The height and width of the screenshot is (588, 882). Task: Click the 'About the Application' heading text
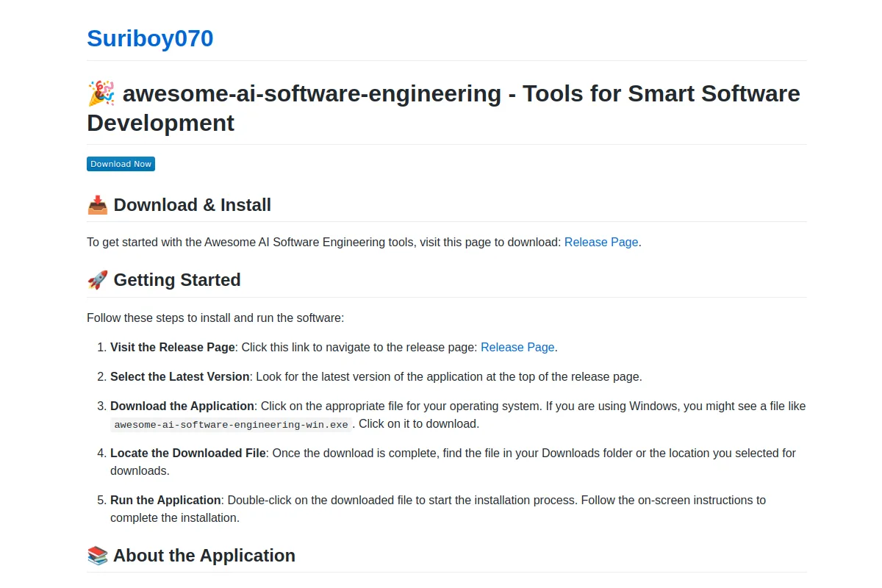(204, 556)
